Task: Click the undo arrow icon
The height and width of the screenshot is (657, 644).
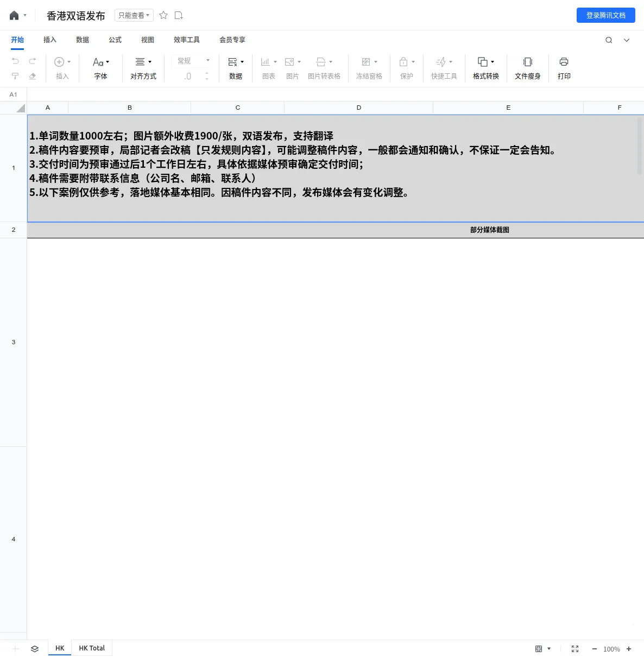Action: click(x=15, y=61)
